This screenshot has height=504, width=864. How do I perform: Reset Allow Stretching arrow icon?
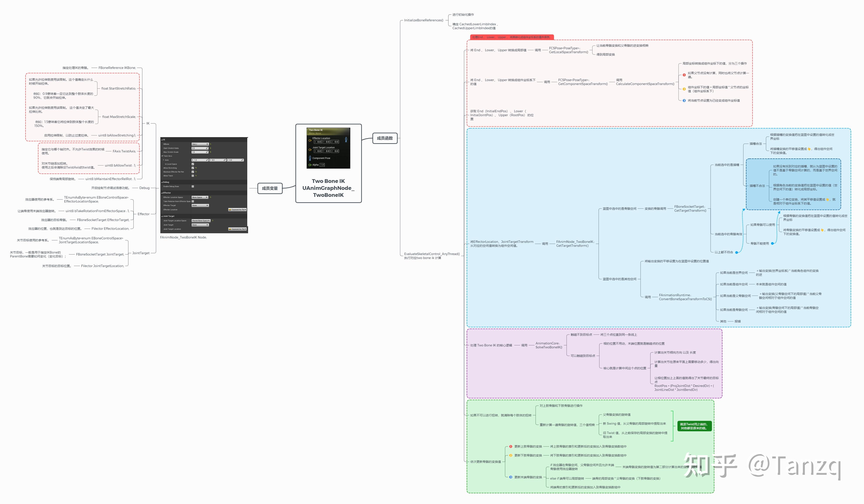(x=196, y=168)
